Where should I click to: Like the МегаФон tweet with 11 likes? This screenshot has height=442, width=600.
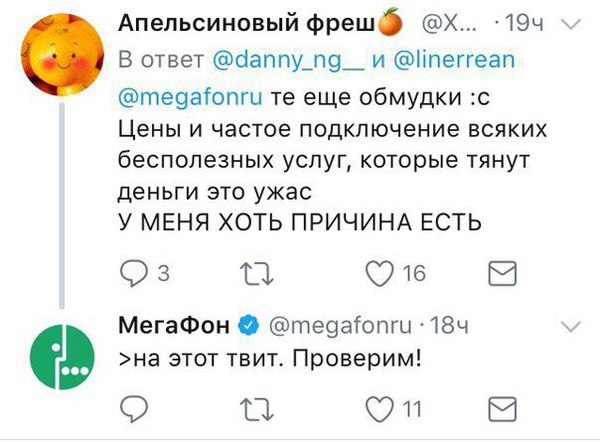point(379,407)
